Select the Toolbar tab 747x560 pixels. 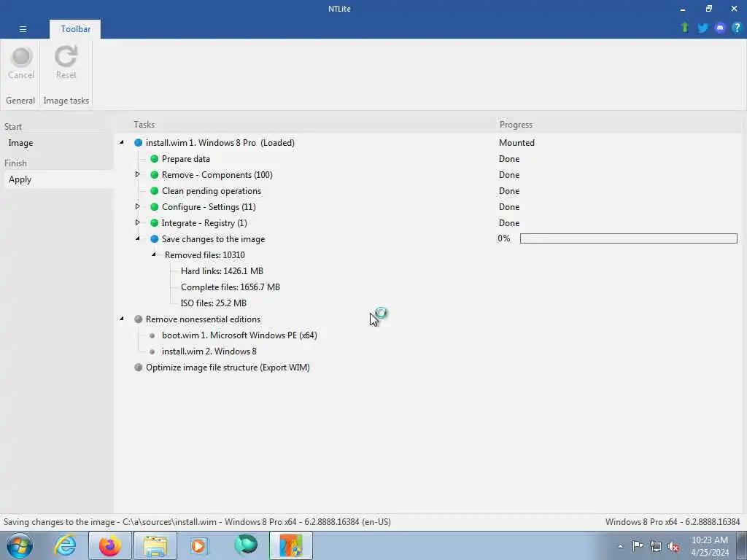coord(75,29)
